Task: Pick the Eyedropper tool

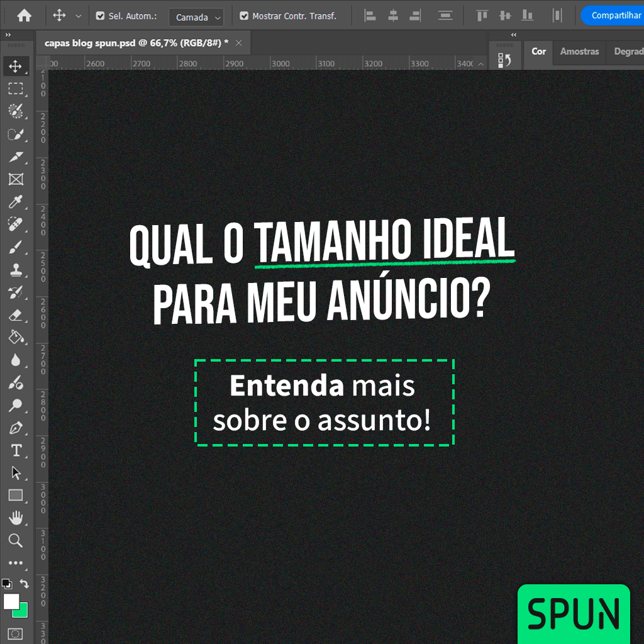Action: point(16,202)
